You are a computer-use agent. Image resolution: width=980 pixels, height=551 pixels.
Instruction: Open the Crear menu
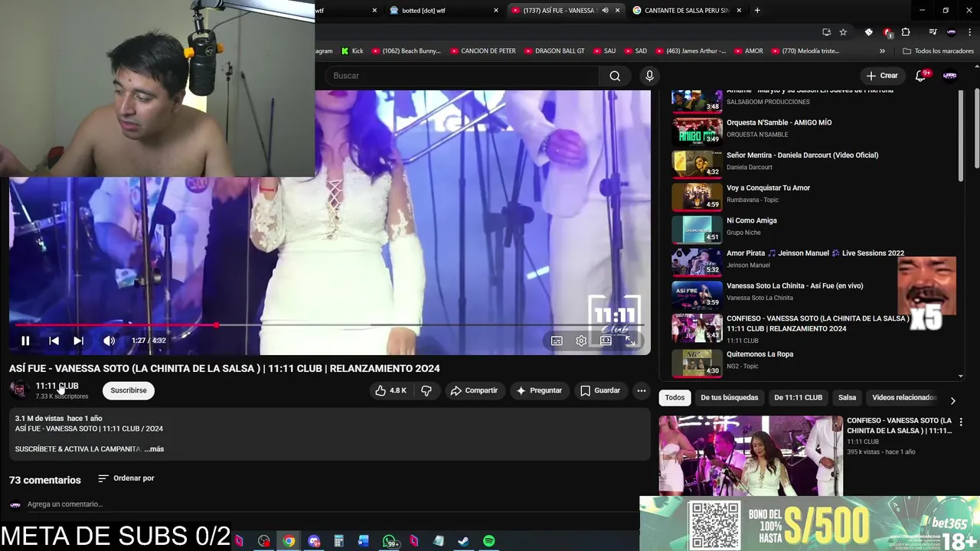[x=881, y=76]
